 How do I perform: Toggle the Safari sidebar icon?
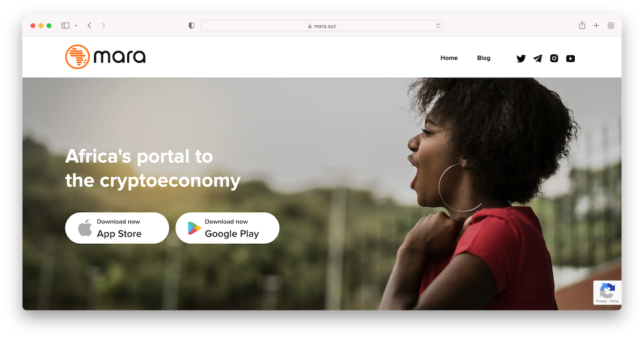pyautogui.click(x=65, y=25)
